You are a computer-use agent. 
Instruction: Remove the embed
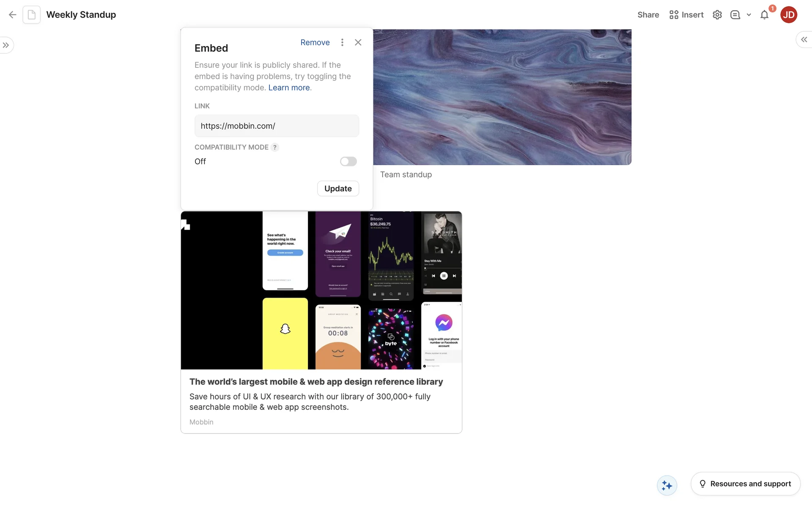coord(315,42)
